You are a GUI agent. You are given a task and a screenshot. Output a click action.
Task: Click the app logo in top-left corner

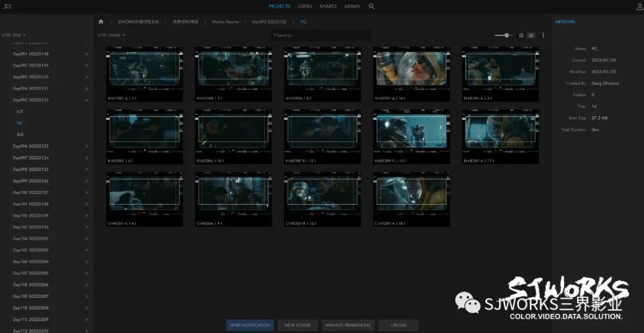(x=7, y=6)
